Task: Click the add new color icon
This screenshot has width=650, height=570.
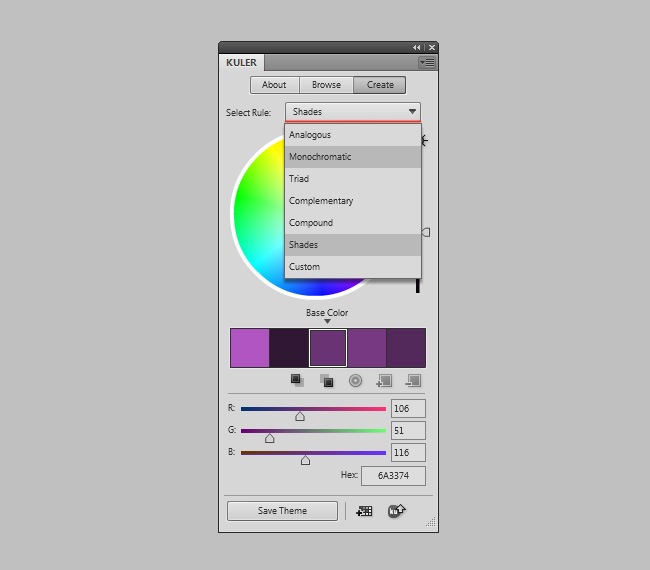Action: tap(383, 380)
